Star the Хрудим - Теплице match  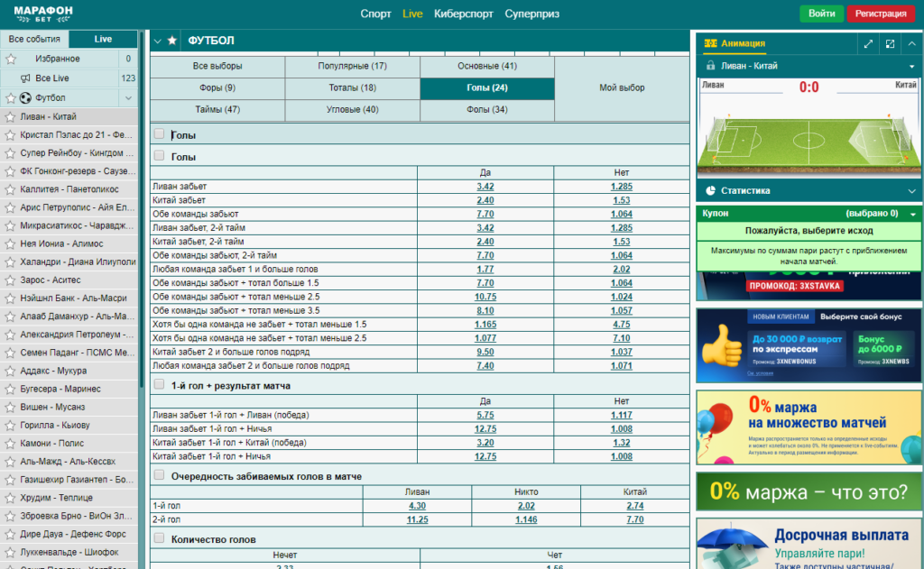[9, 498]
